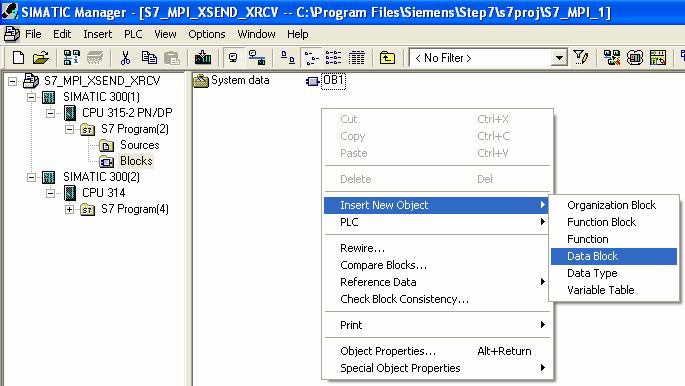Image resolution: width=685 pixels, height=386 pixels.
Task: Open Insert New Object submenu
Action: (x=436, y=205)
